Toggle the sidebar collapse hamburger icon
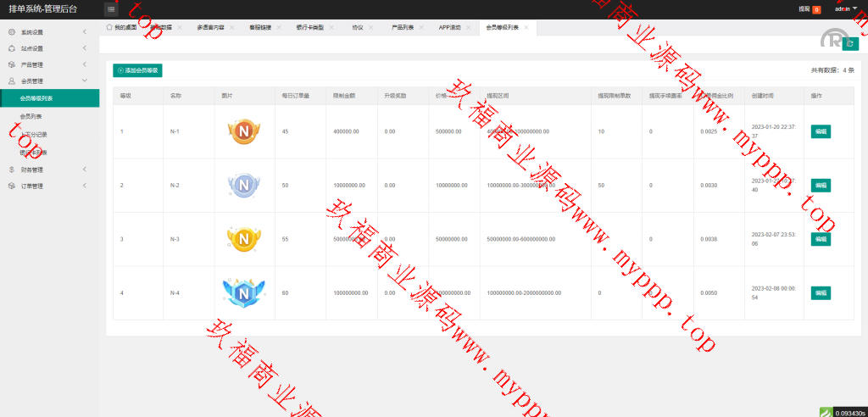The height and width of the screenshot is (417, 868). tap(111, 9)
